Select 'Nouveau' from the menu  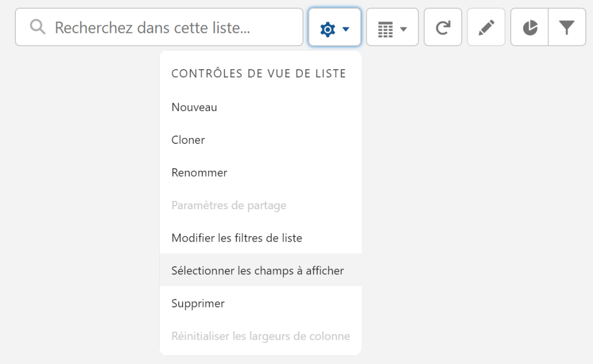pos(261,108)
